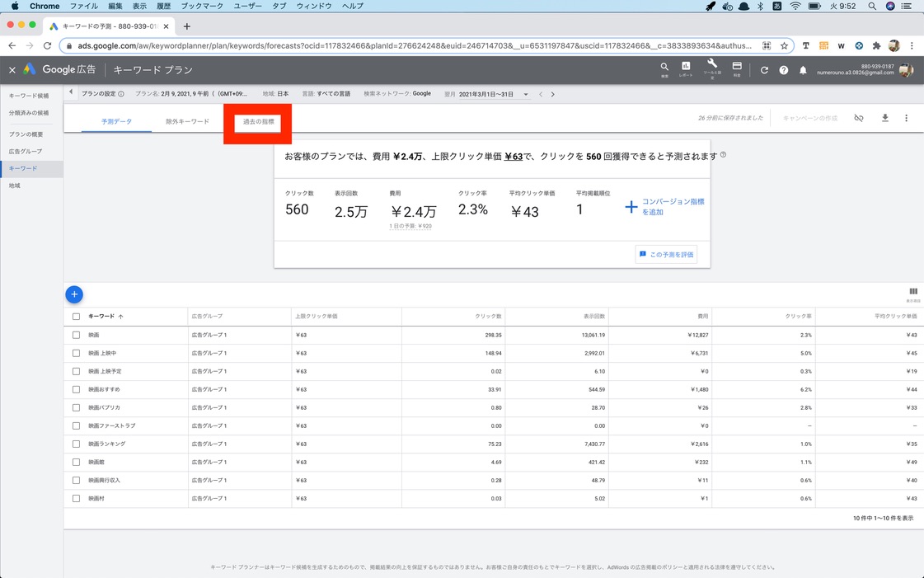Screen dimensions: 924x578
Task: Click the account avatar in Google Ads header
Action: 907,69
